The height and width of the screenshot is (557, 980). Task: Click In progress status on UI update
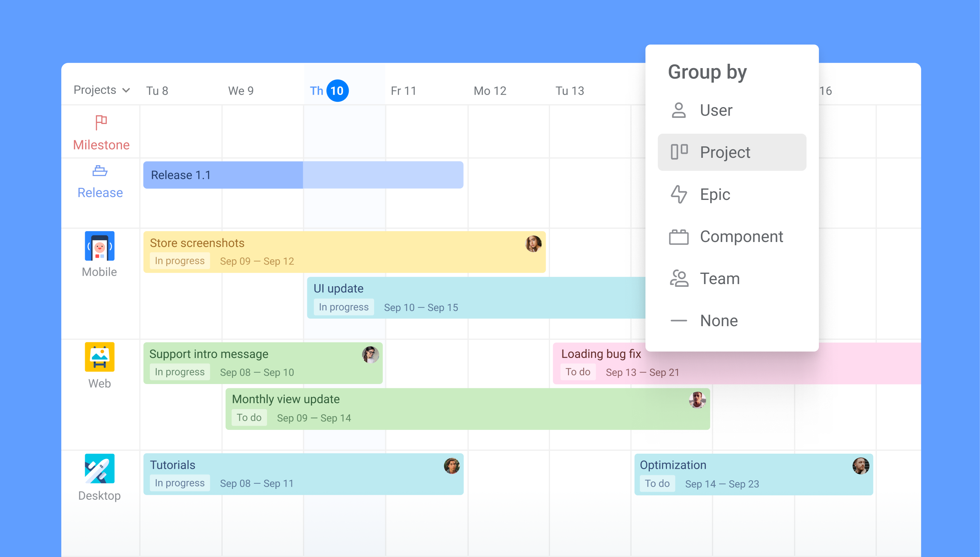pos(343,307)
